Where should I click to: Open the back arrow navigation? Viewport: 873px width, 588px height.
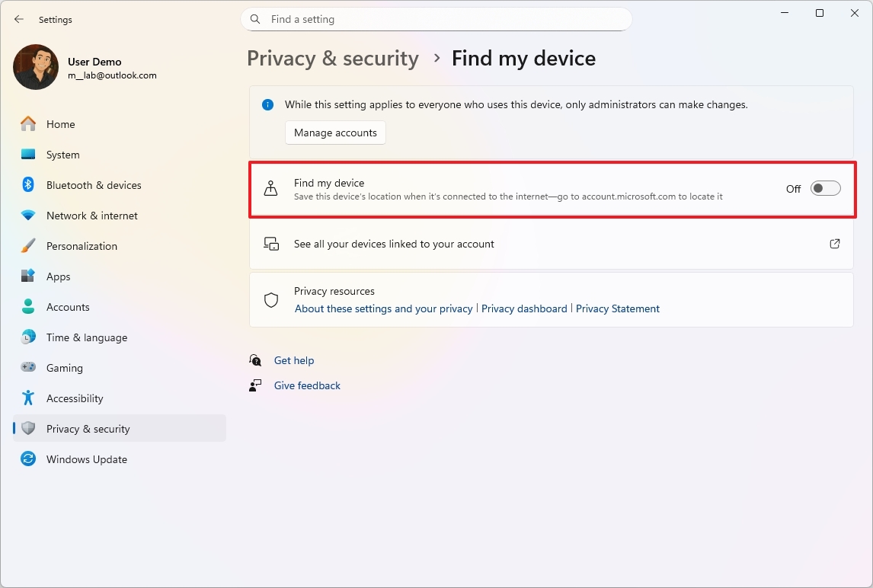[18, 19]
